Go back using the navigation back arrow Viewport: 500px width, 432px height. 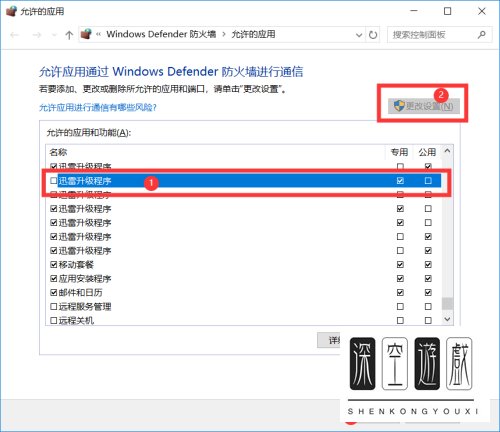click(x=15, y=35)
